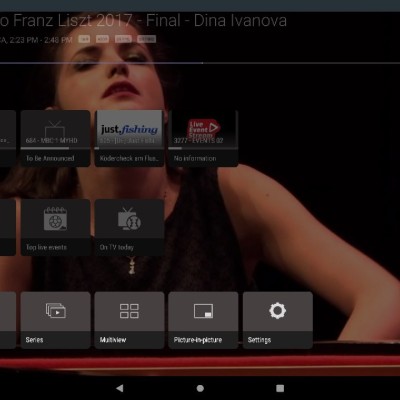
Task: Tune to Live Event Stream channel 3277
Action: pyautogui.click(x=203, y=138)
